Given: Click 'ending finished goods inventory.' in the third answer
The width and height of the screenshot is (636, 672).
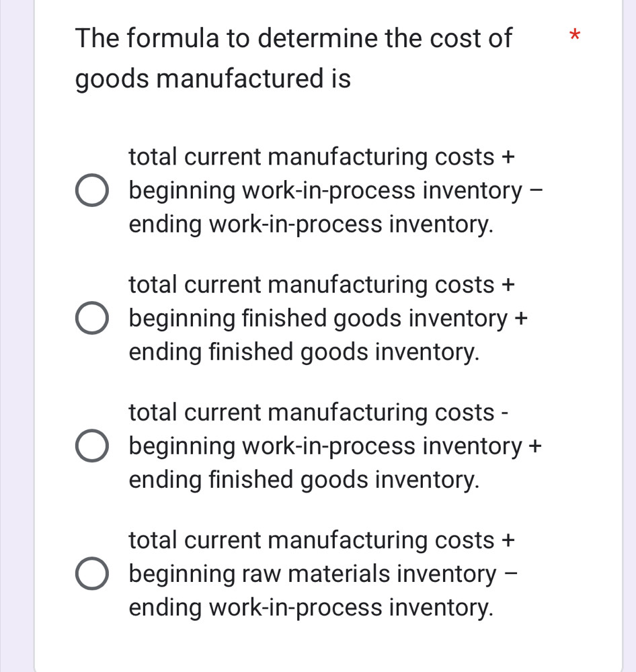Looking at the screenshot, I should coord(305,480).
